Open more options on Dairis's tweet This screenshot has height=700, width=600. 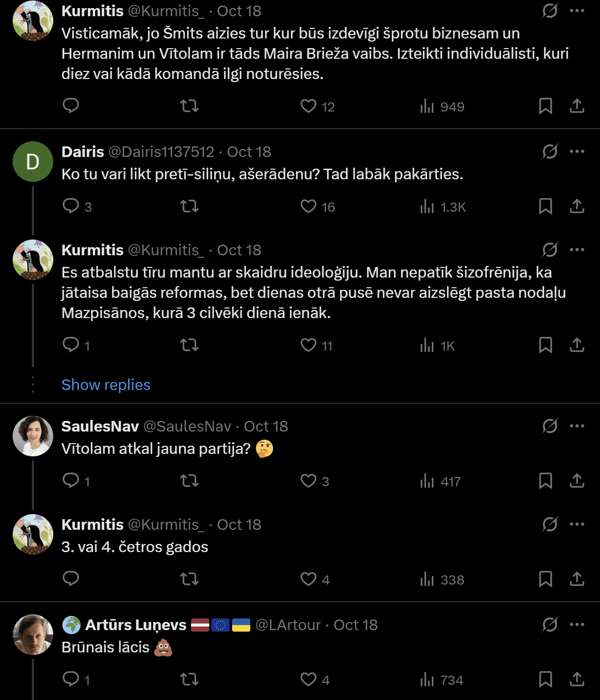point(577,151)
